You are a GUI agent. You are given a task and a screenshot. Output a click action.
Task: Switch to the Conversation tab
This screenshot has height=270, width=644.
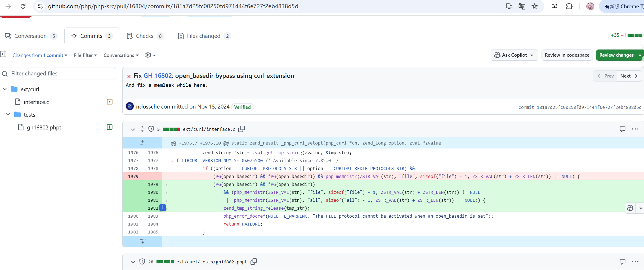[31, 36]
